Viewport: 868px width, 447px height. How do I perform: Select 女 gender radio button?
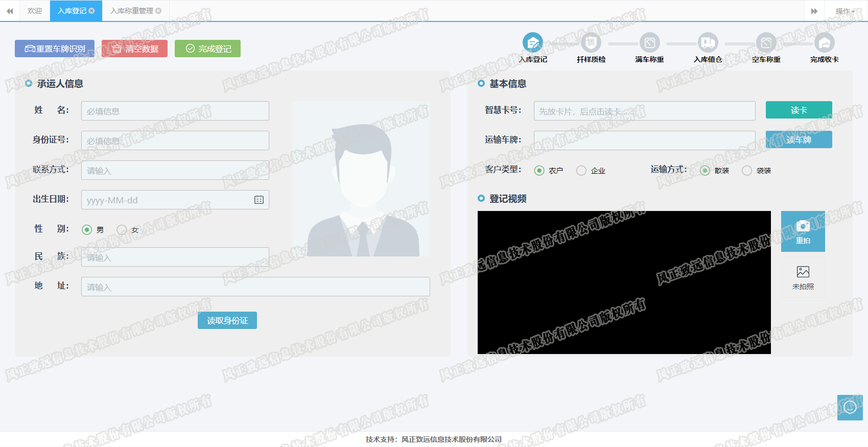122,230
